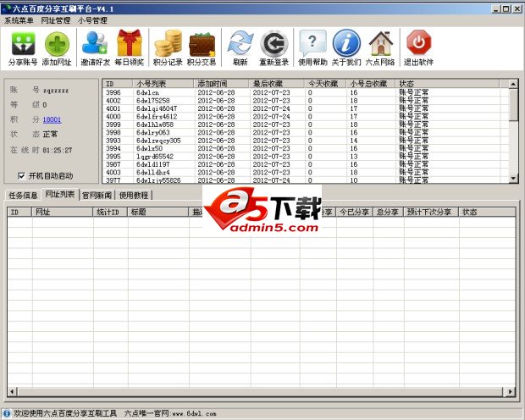Click the 今已分享 column header
Screen dimensions: 525x420
[x=355, y=212]
